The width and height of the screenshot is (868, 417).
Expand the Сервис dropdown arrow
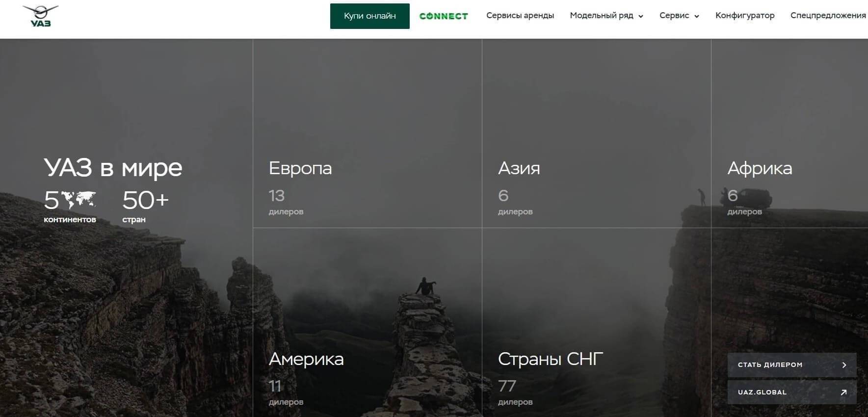tap(696, 16)
